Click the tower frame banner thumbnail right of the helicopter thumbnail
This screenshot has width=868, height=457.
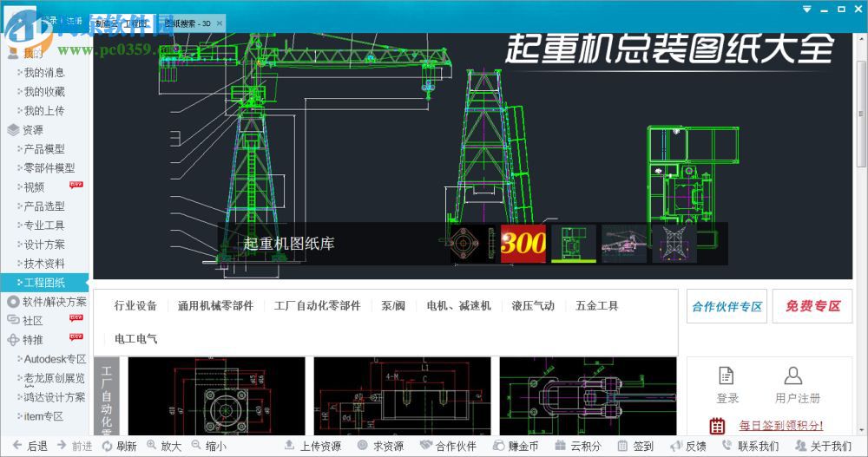674,243
